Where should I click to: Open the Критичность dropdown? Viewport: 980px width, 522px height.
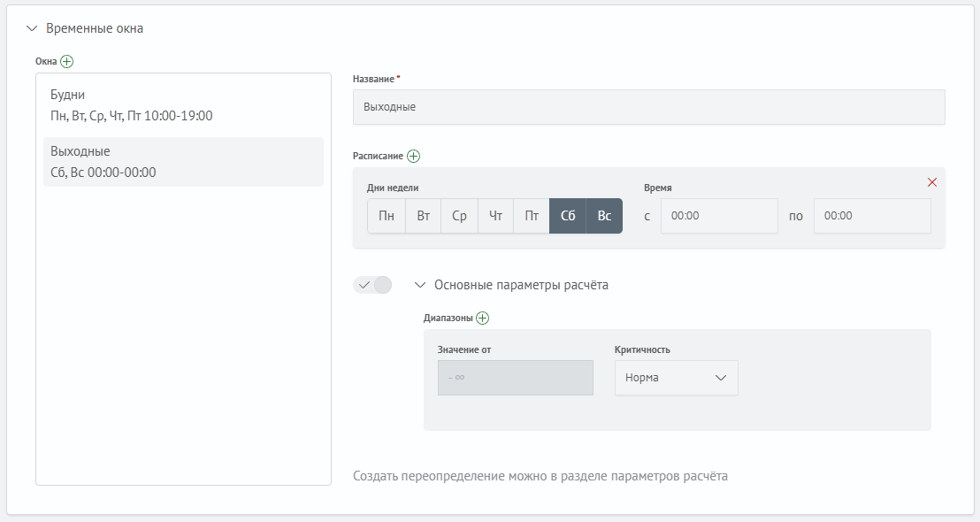coord(677,378)
